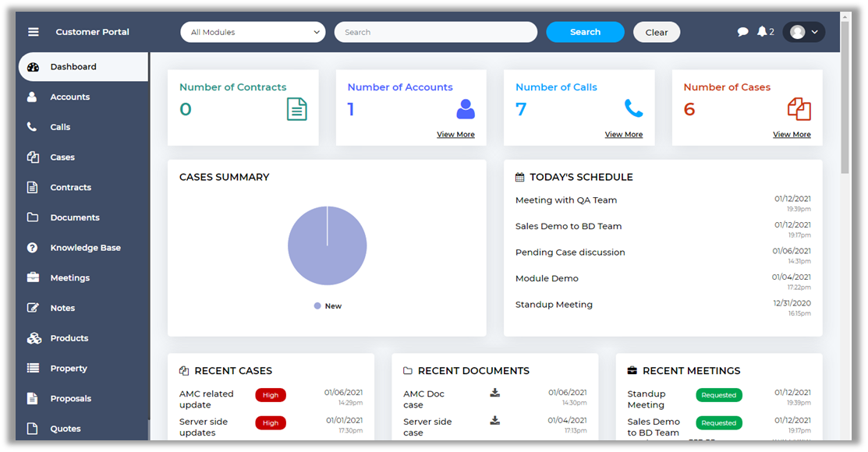Select Proposals in the sidebar menu
The width and height of the screenshot is (868, 452).
coord(70,399)
